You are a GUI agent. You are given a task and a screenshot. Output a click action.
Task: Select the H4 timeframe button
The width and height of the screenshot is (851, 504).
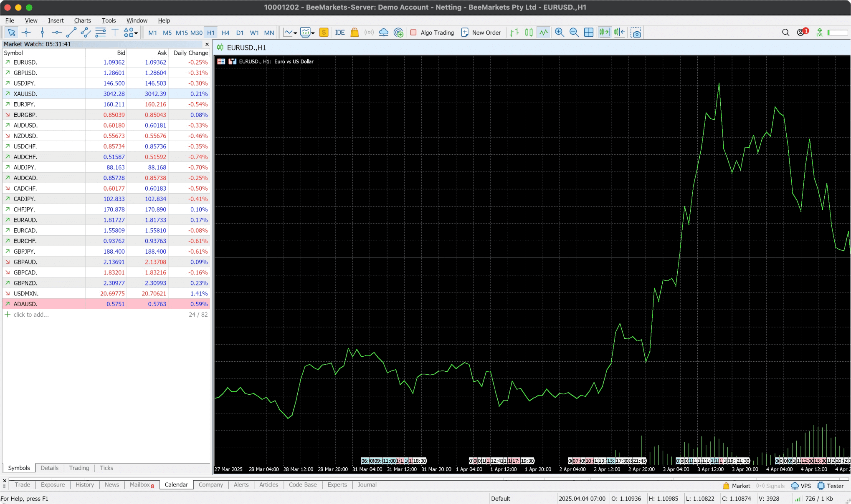225,33
